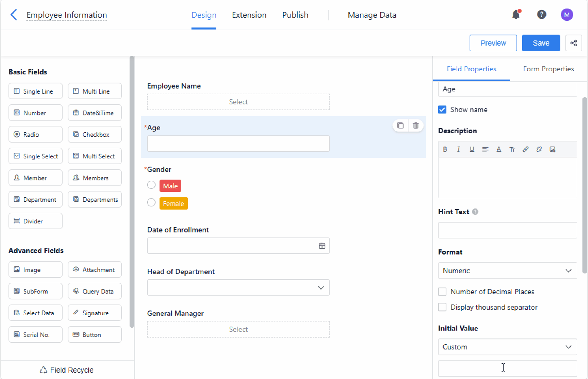
Task: Add a Checkbox field
Action: tap(95, 134)
